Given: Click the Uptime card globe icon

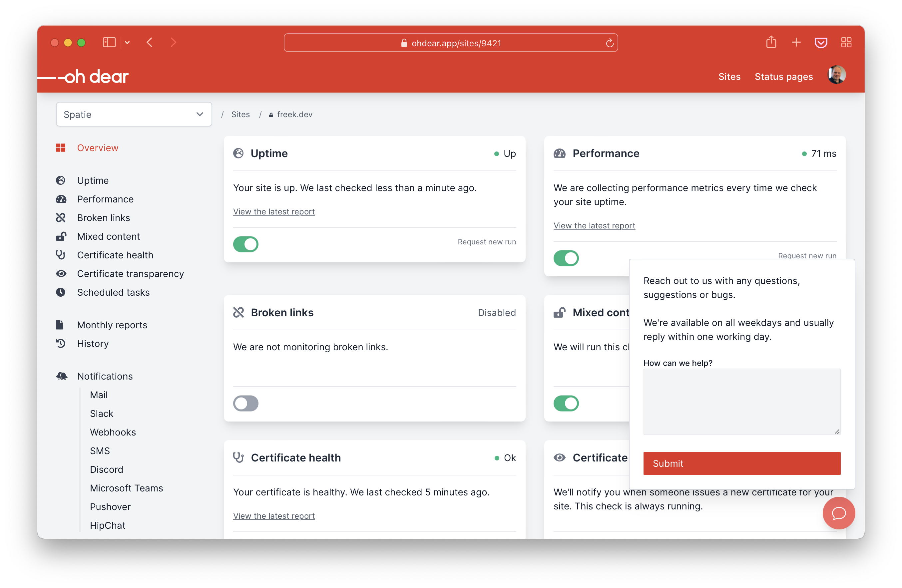Looking at the screenshot, I should pyautogui.click(x=238, y=153).
